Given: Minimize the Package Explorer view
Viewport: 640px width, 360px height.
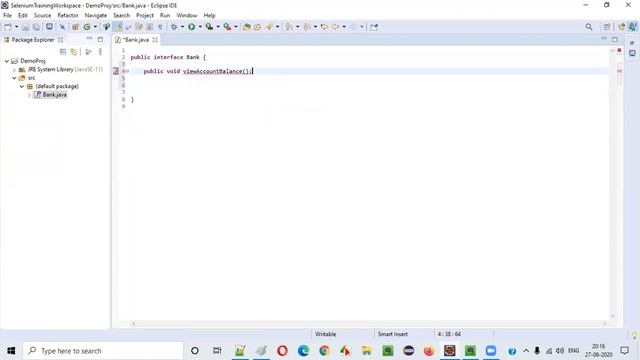Looking at the screenshot, I should tap(89, 39).
